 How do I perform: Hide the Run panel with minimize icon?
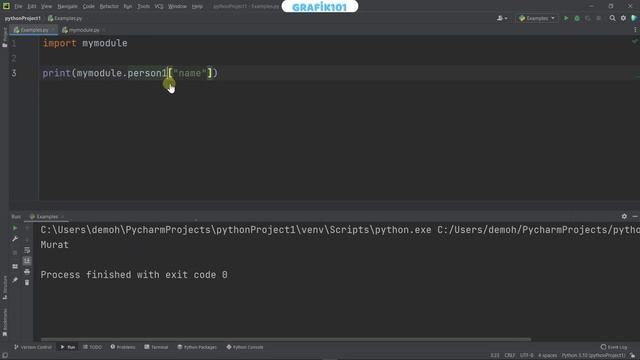click(635, 216)
